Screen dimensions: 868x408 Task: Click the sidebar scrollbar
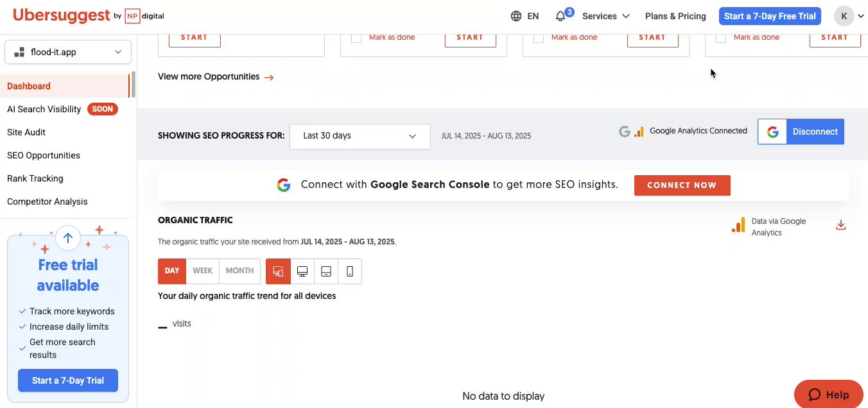(133, 85)
